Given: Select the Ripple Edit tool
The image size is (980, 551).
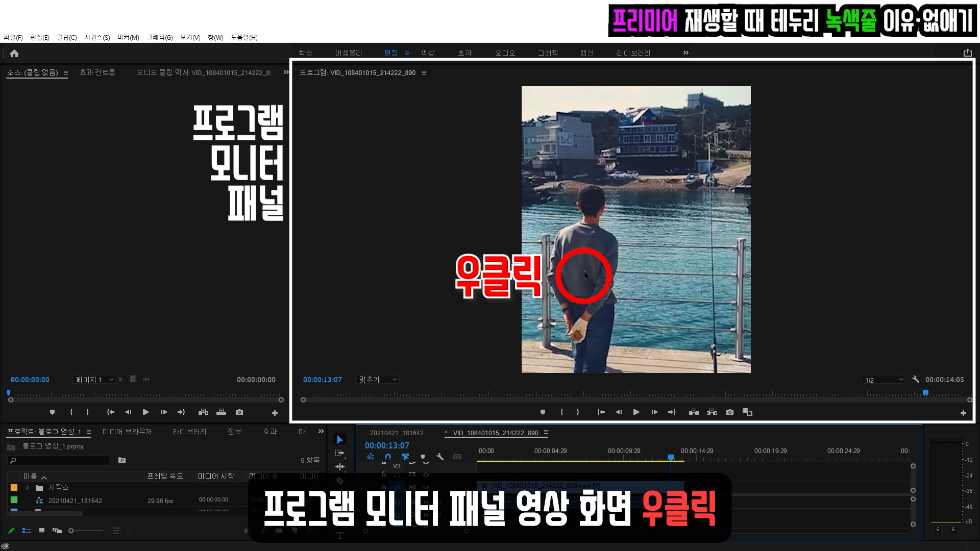Looking at the screenshot, I should 340,467.
